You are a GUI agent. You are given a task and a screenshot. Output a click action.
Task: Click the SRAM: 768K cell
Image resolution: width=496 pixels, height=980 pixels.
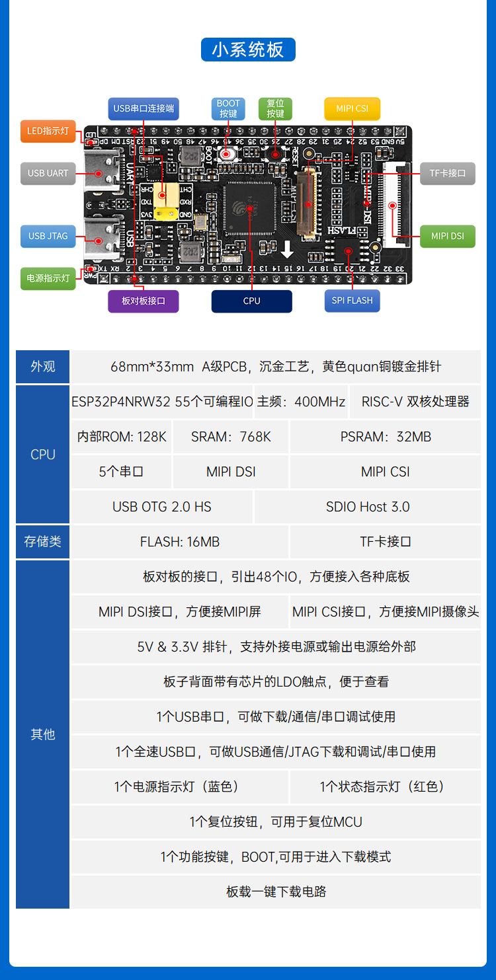click(231, 437)
